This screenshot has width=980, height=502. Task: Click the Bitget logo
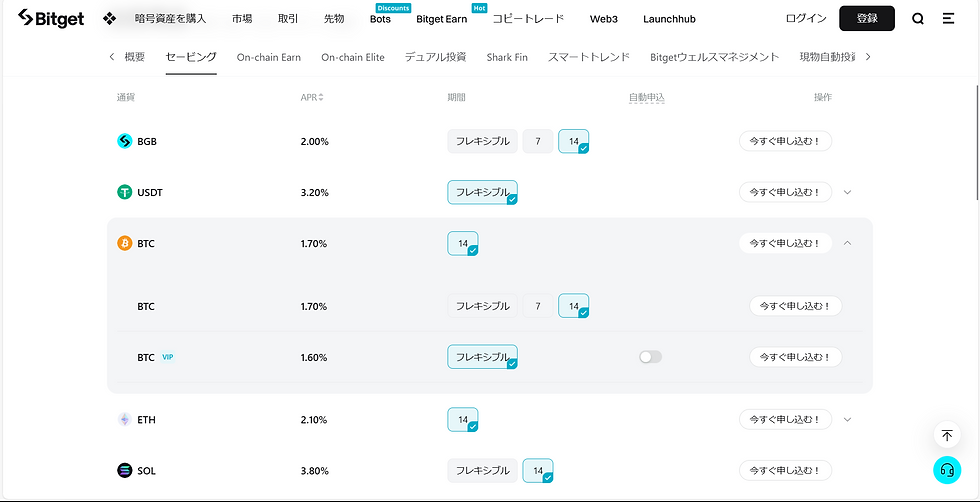tap(51, 18)
